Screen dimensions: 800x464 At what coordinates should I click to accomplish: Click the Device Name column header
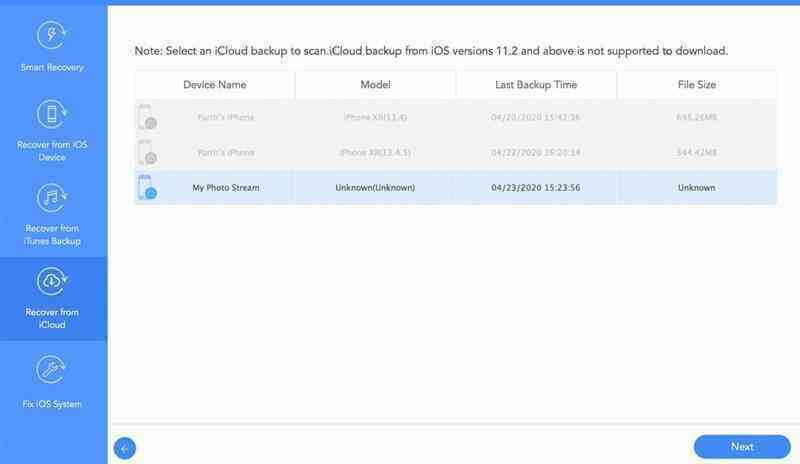coord(215,85)
